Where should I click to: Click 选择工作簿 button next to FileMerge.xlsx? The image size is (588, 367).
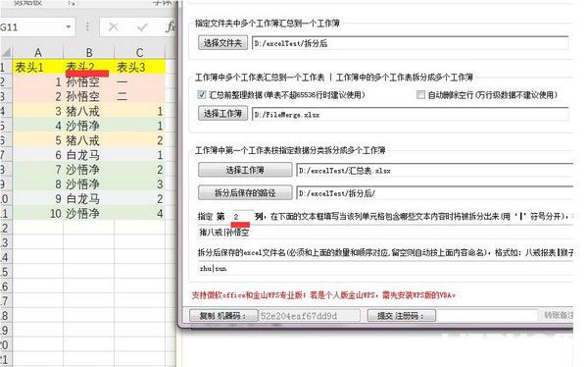(222, 113)
